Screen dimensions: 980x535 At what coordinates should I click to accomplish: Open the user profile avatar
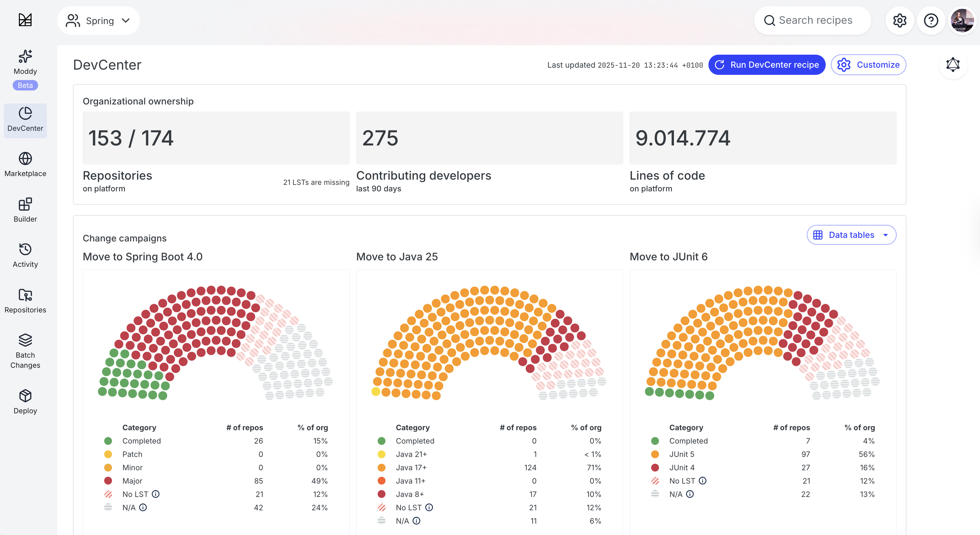click(x=961, y=21)
